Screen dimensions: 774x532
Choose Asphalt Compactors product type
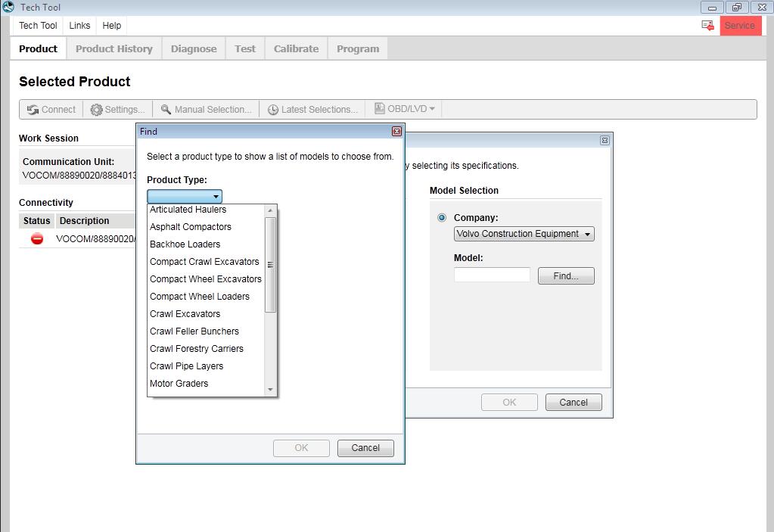coord(206,227)
